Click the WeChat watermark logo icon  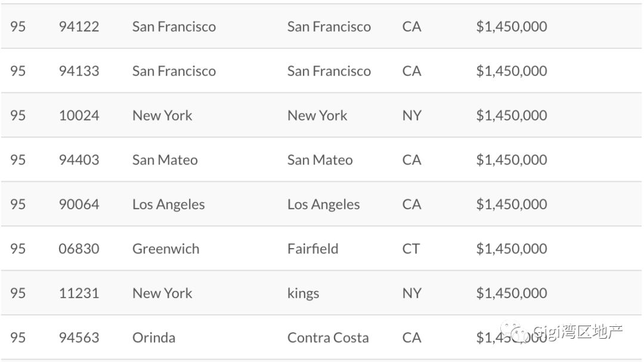pyautogui.click(x=514, y=332)
